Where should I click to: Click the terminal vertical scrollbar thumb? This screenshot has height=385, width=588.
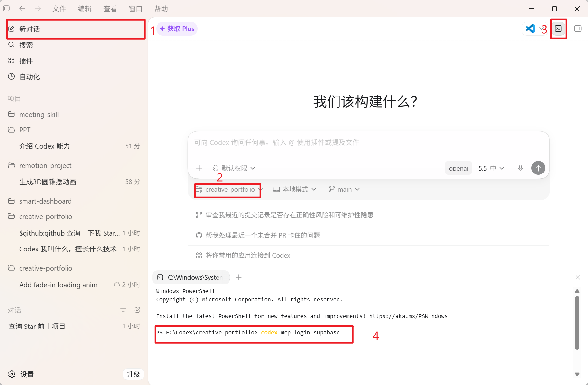point(577,323)
